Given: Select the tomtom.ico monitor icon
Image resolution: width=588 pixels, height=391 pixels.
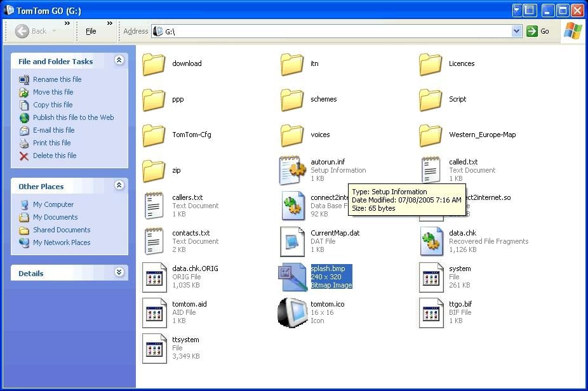Looking at the screenshot, I should click(292, 312).
